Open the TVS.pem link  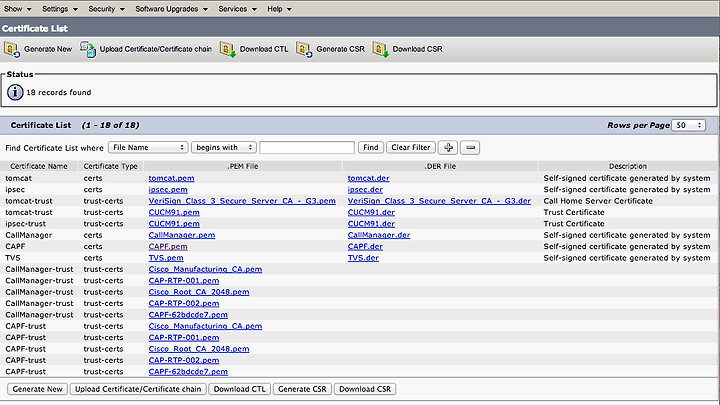pos(166,258)
